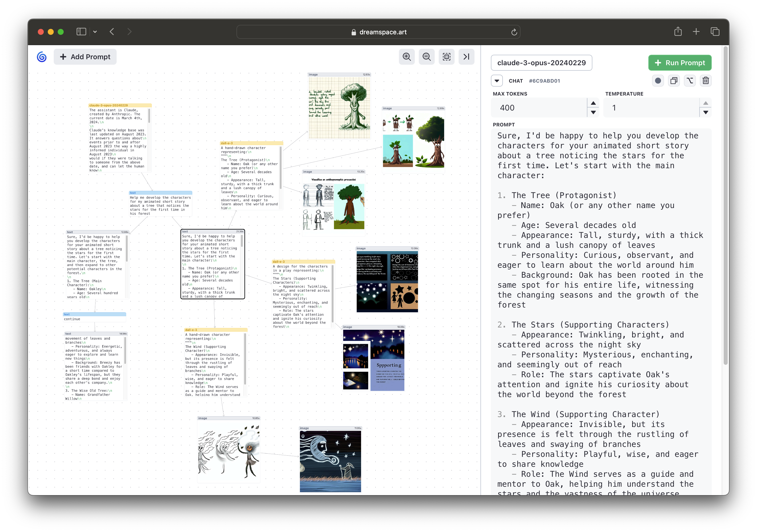Screen dimensions: 757x532
Task: Toggle the Safari sidebar button
Action: (x=81, y=32)
